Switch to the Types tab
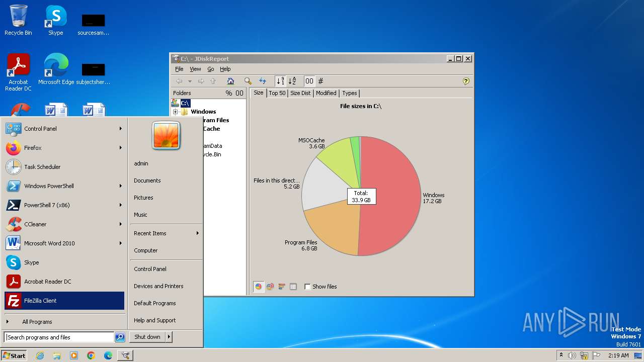This screenshot has height=362, width=644. tap(350, 93)
